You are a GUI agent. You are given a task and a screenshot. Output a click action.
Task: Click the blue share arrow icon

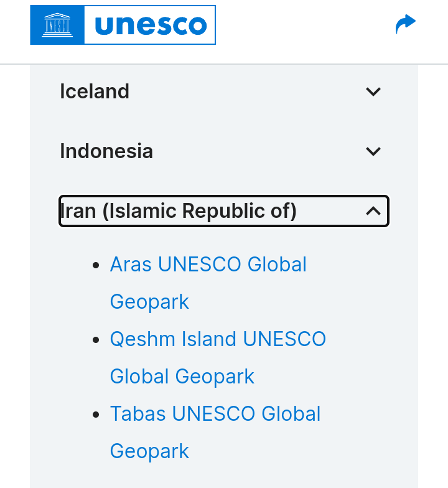(x=405, y=25)
